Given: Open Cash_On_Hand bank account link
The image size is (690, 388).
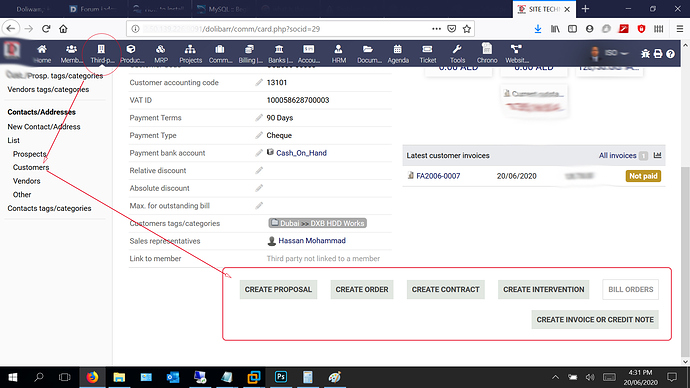Looking at the screenshot, I should (x=301, y=153).
